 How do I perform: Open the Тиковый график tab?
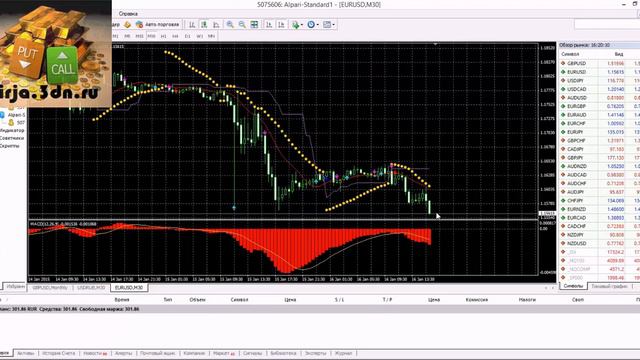pos(609,286)
